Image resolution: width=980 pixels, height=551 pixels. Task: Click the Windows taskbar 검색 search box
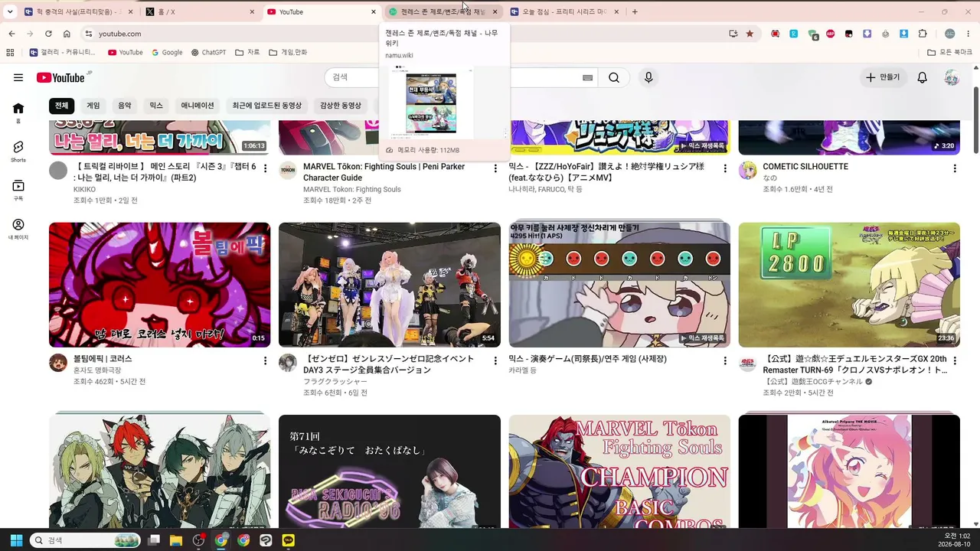coord(85,540)
